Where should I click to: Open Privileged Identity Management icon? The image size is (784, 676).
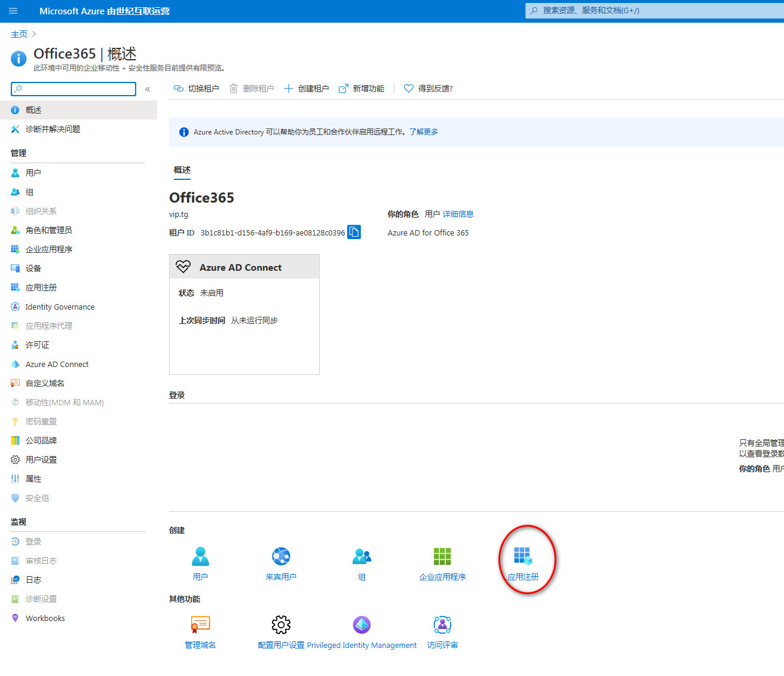pyautogui.click(x=362, y=625)
